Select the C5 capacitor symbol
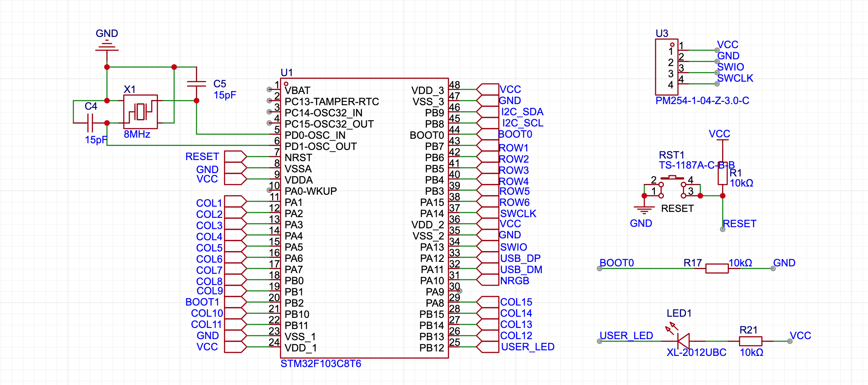Image resolution: width=868 pixels, height=385 pixels. click(196, 84)
